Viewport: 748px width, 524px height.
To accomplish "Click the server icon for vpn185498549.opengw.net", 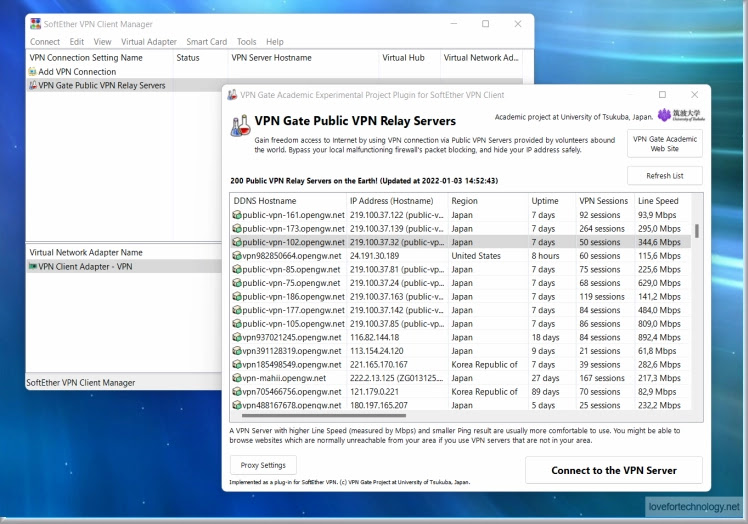I will (x=237, y=365).
